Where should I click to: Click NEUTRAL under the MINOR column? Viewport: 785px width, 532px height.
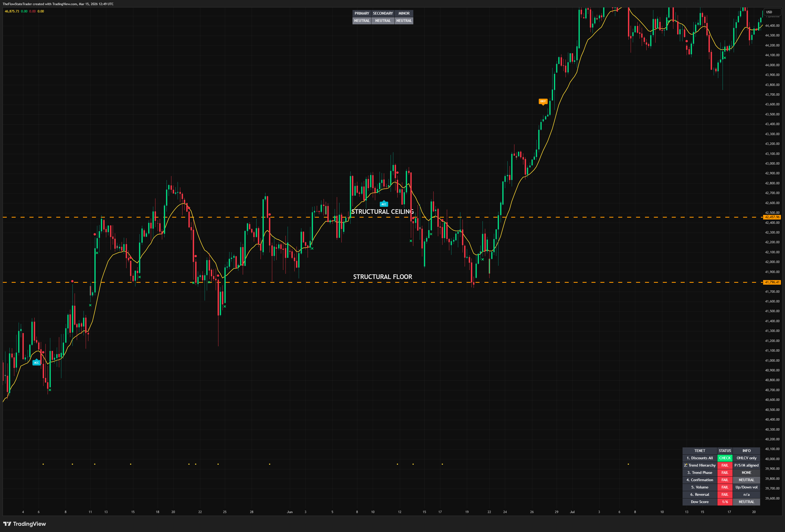tap(404, 21)
